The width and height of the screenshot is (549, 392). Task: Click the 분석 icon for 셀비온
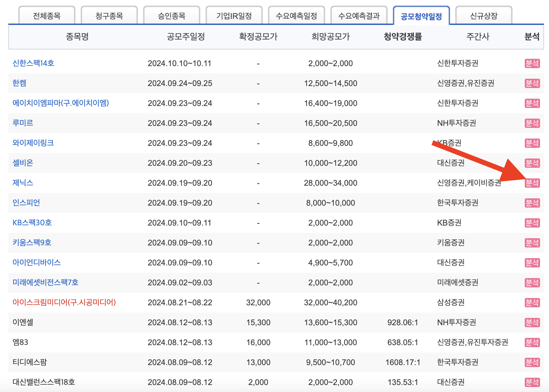(532, 163)
